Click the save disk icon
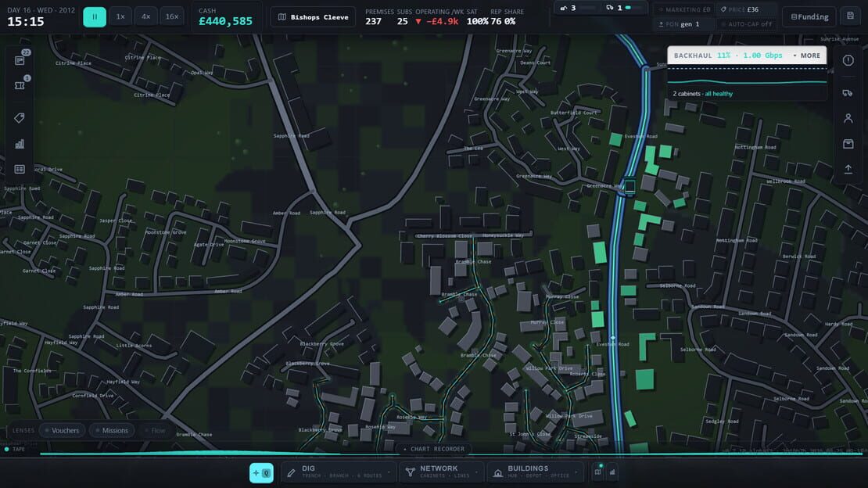Viewport: 868px width, 488px height. click(x=850, y=16)
